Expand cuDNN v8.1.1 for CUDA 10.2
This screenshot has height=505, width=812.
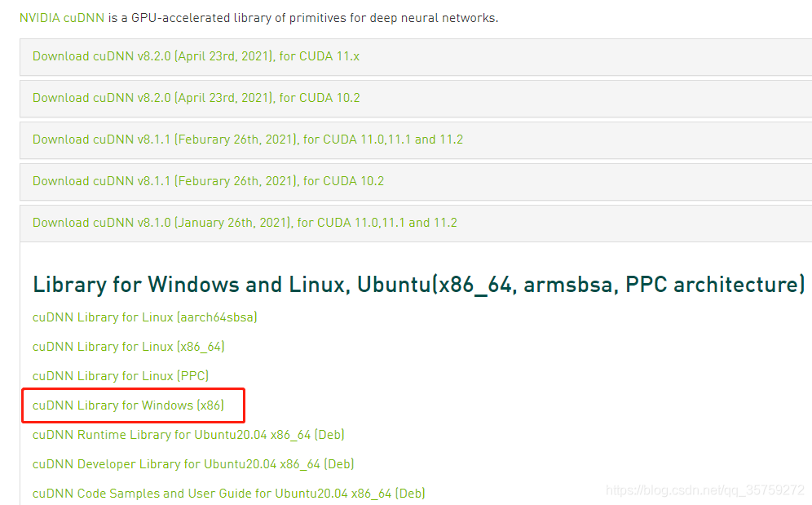[x=208, y=181]
